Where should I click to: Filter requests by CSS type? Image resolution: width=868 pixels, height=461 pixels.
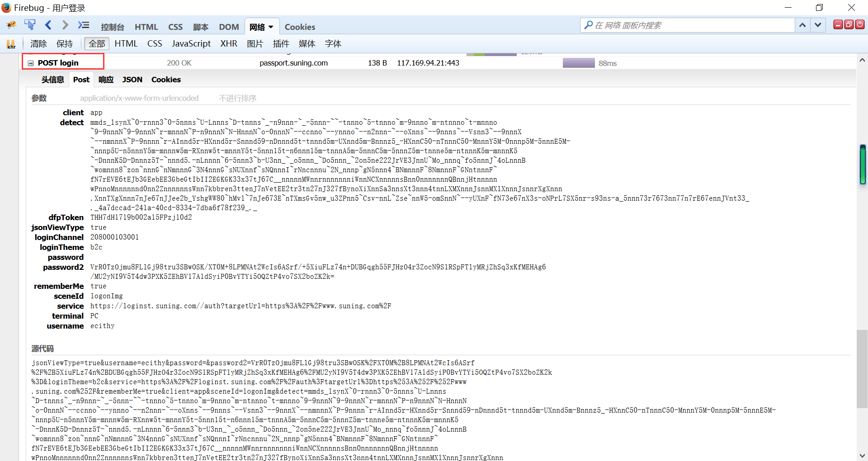(155, 44)
